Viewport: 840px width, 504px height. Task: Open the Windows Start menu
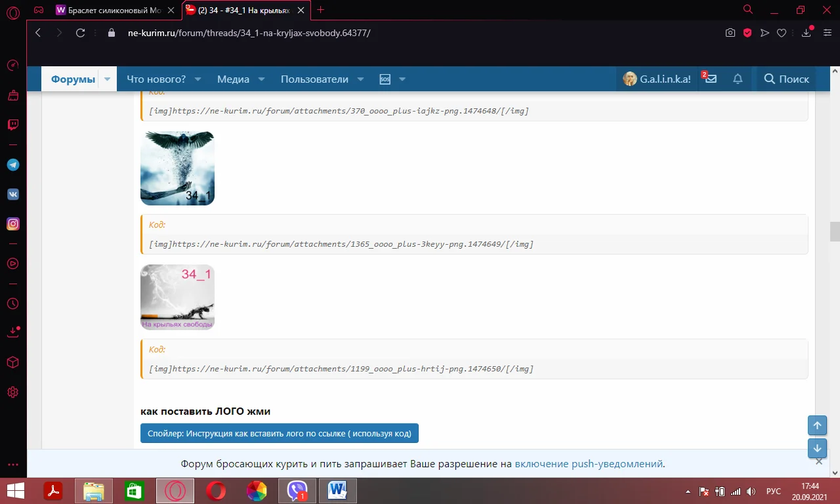(16, 491)
